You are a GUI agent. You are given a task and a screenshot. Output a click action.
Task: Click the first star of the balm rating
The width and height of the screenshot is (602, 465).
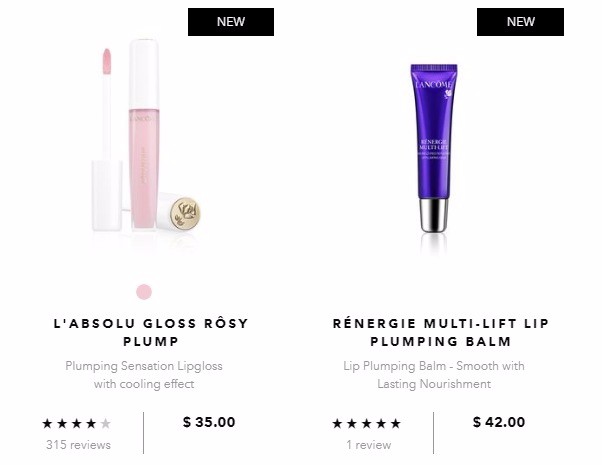[x=337, y=424]
